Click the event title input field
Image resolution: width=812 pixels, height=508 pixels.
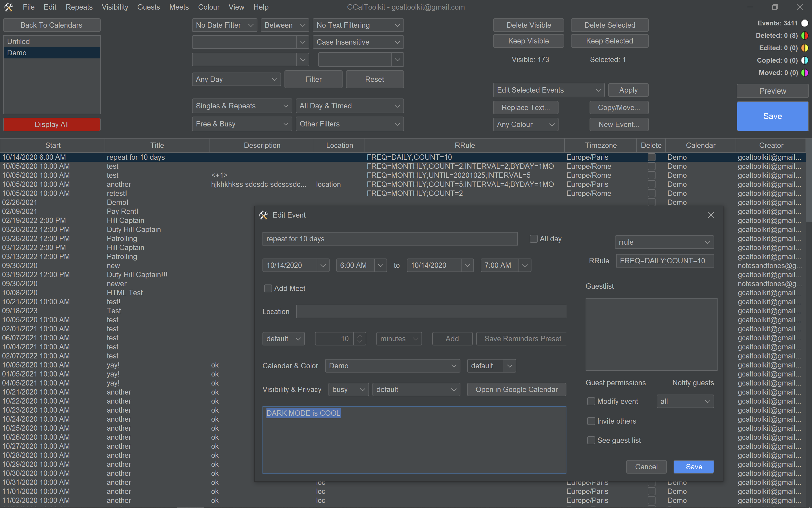point(390,239)
